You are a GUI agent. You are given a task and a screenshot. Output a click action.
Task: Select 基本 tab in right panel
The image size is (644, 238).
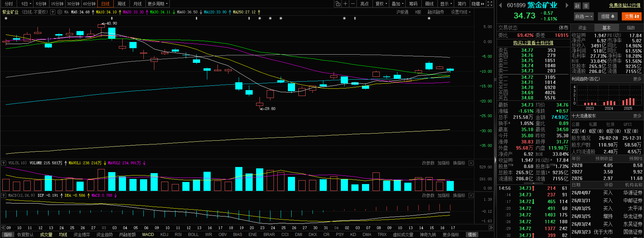click(x=606, y=28)
